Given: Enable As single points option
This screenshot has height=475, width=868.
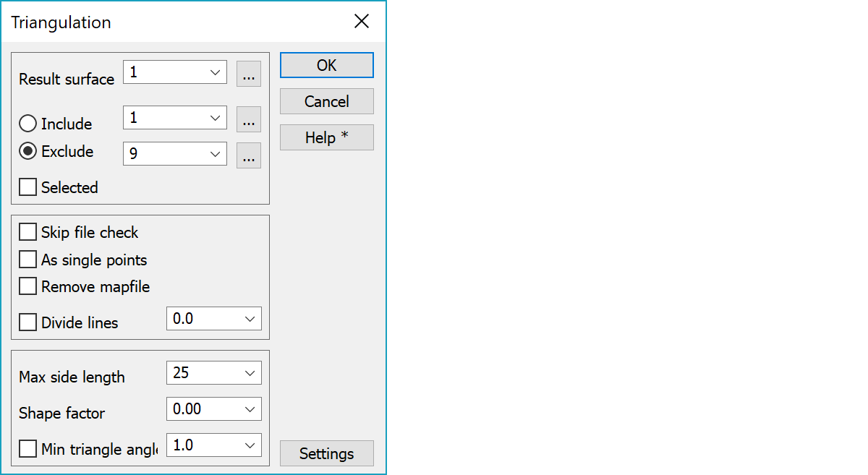Looking at the screenshot, I should tap(28, 260).
